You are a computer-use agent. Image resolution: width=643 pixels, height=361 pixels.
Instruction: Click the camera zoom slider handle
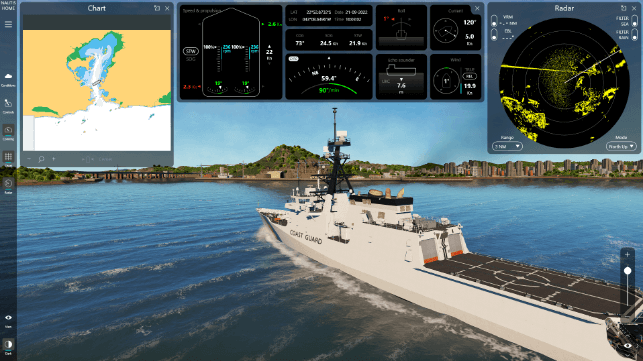click(627, 271)
